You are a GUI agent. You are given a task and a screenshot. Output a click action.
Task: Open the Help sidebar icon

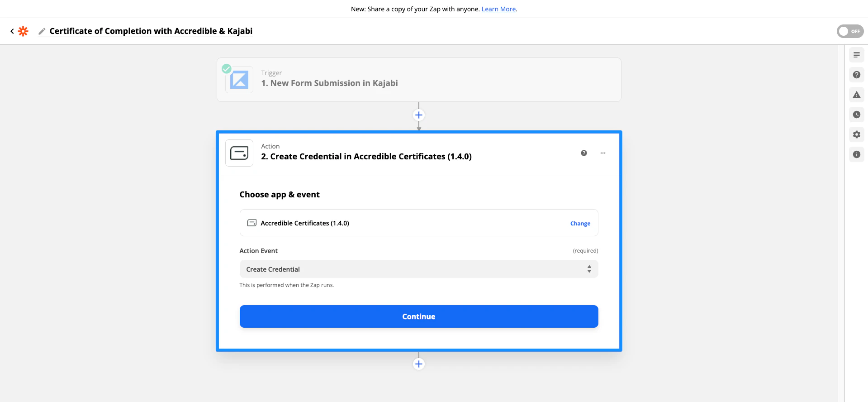pos(857,75)
